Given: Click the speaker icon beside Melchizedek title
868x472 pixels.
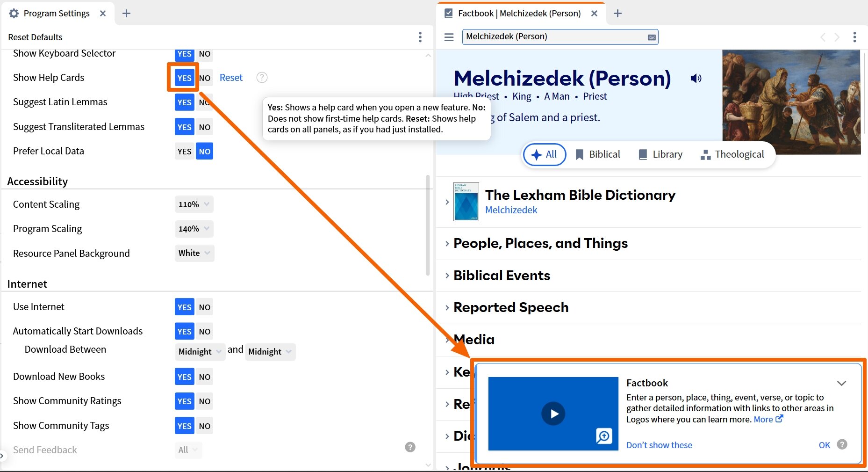Looking at the screenshot, I should point(696,78).
